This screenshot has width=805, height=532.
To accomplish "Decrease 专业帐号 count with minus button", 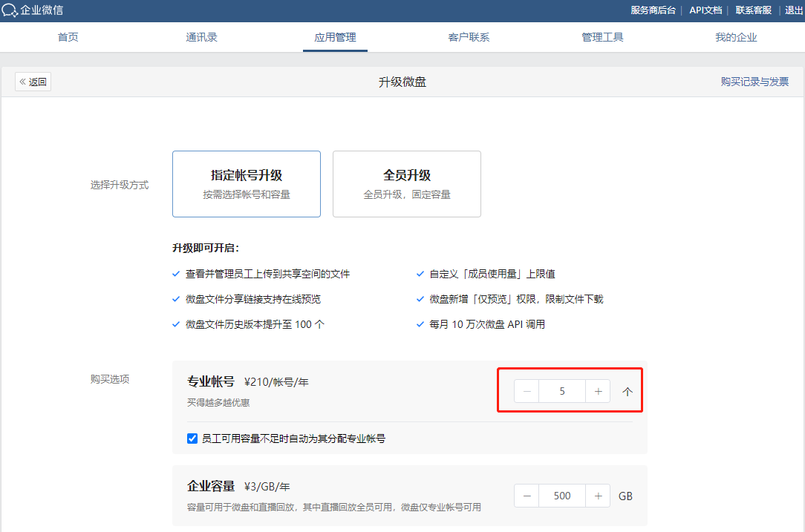I will [527, 391].
